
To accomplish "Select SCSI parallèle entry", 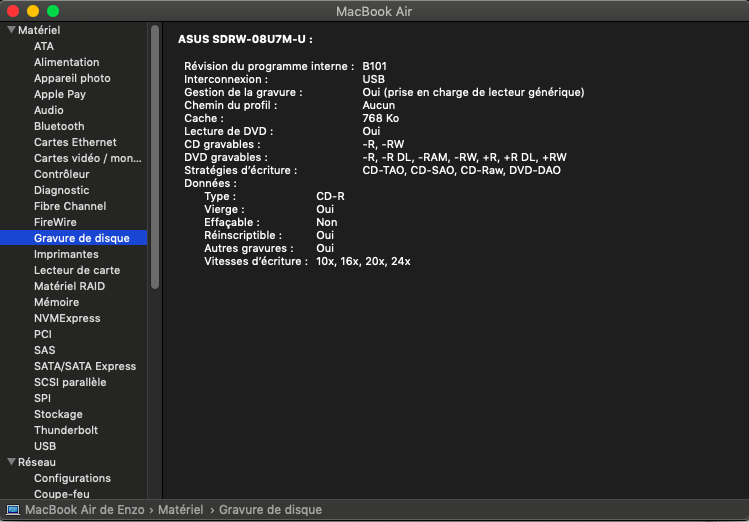I will click(70, 382).
